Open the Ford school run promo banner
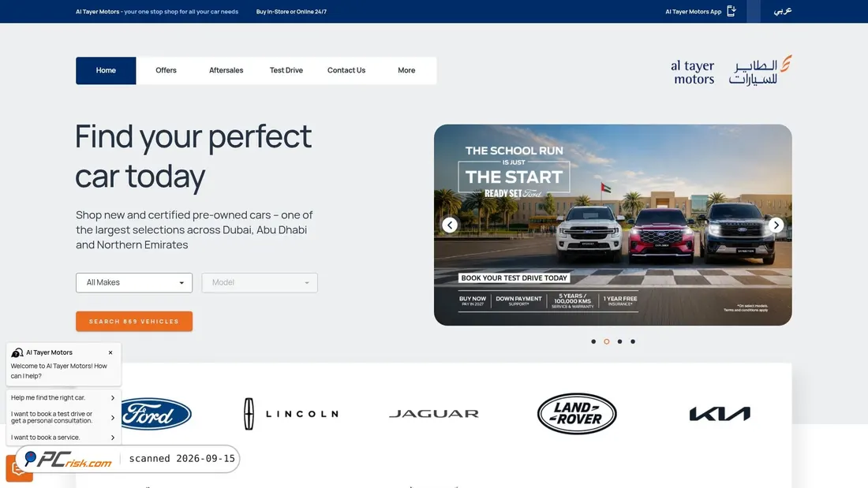This screenshot has width=868, height=488. click(x=613, y=225)
